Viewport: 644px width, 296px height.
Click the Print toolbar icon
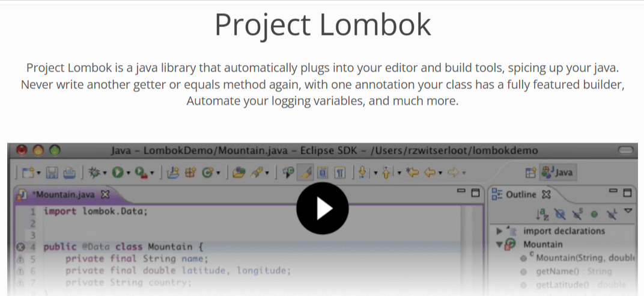69,173
